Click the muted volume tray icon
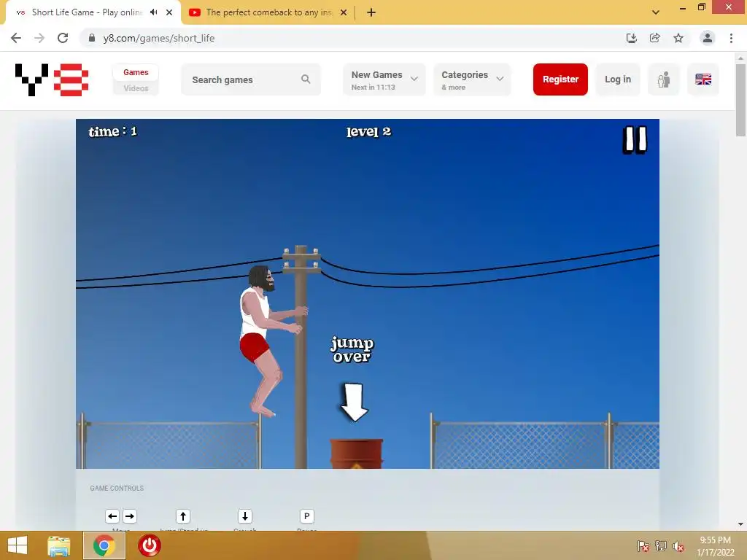Image resolution: width=747 pixels, height=560 pixels. [x=678, y=546]
